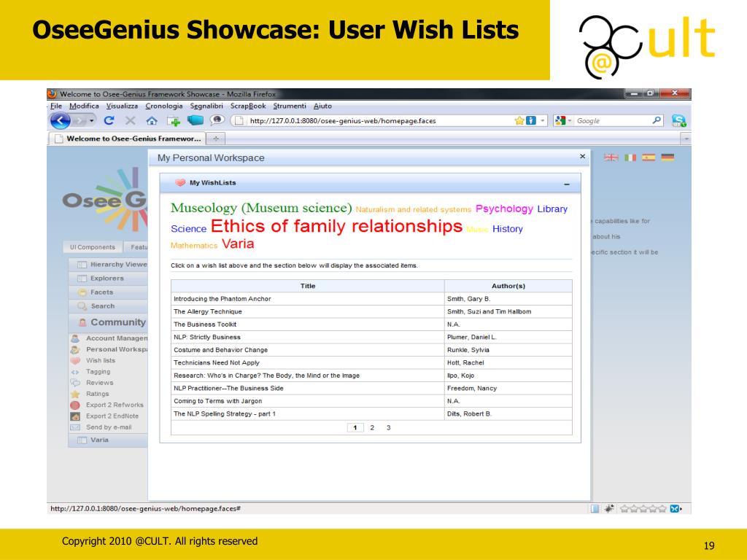Select the Museology (Museum science) wish list
747x560 pixels.
[x=261, y=208]
